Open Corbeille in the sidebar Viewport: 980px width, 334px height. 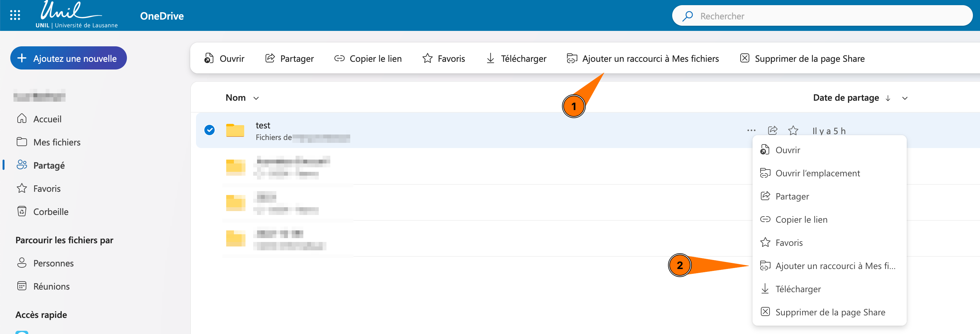coord(50,212)
